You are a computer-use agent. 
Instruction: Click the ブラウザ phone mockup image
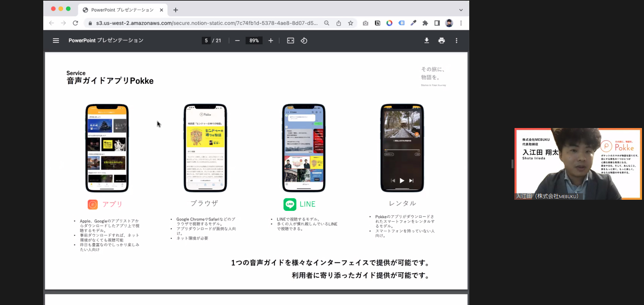click(x=205, y=148)
